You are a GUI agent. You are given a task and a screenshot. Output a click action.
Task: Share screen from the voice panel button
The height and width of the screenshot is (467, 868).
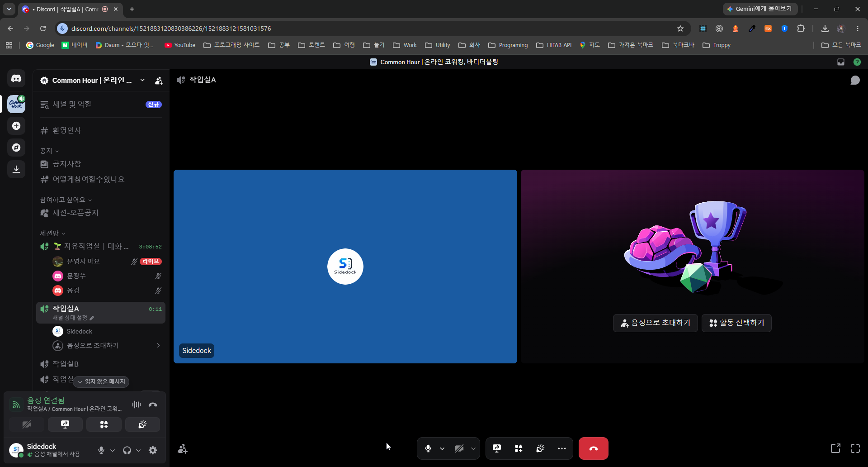pyautogui.click(x=65, y=424)
